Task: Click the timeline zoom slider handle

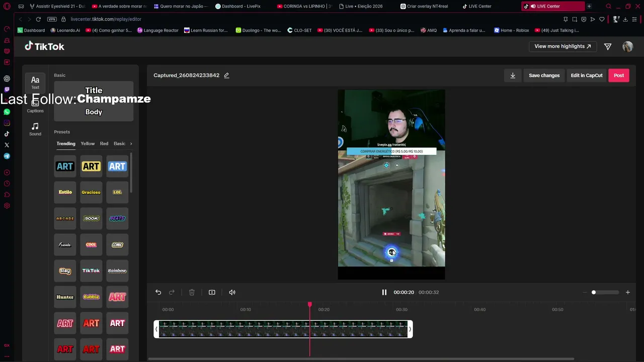Action: (594, 292)
